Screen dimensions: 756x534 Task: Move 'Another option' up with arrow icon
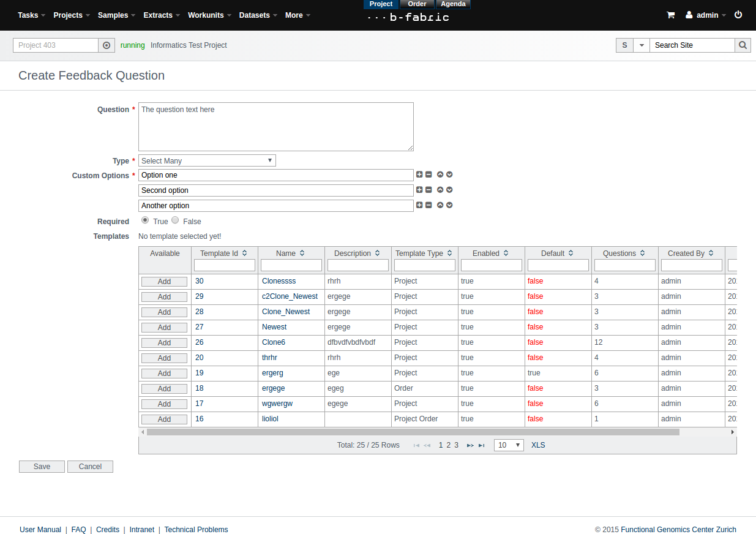[x=440, y=205]
